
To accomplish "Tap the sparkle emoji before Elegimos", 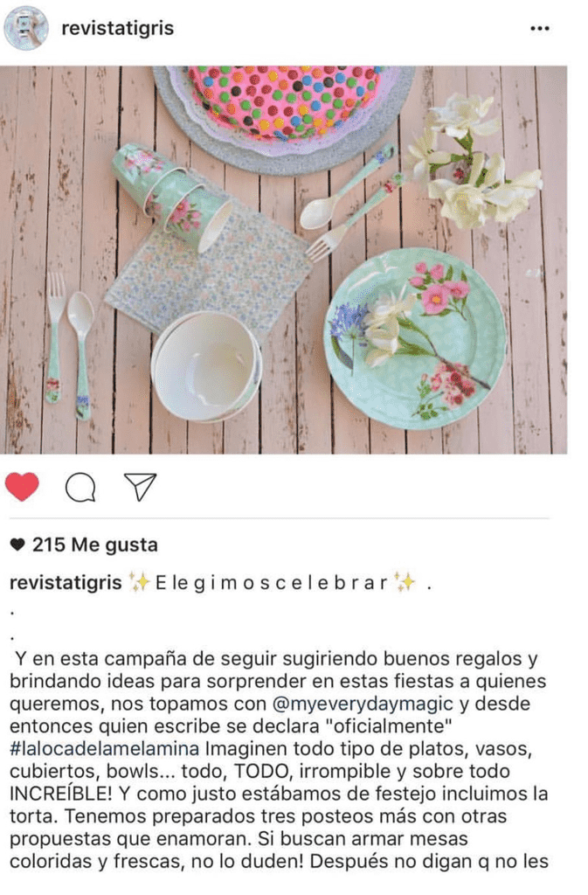I will tap(139, 583).
